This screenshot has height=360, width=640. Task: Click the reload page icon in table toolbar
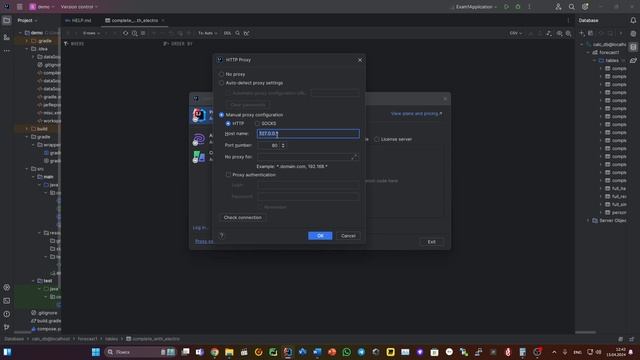126,33
